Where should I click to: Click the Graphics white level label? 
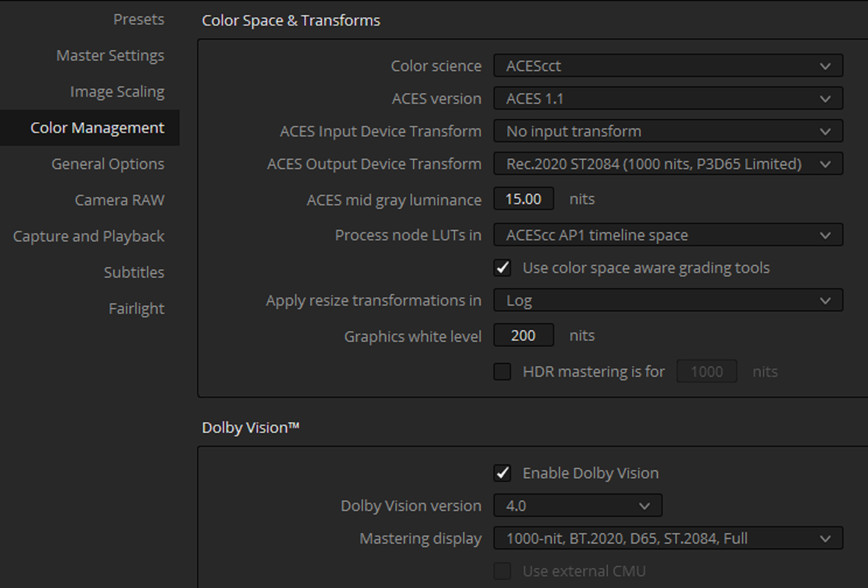click(x=412, y=337)
